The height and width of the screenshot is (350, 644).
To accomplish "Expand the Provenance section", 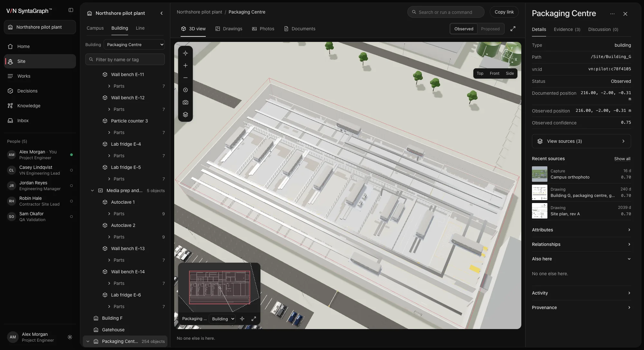I will click(x=581, y=307).
